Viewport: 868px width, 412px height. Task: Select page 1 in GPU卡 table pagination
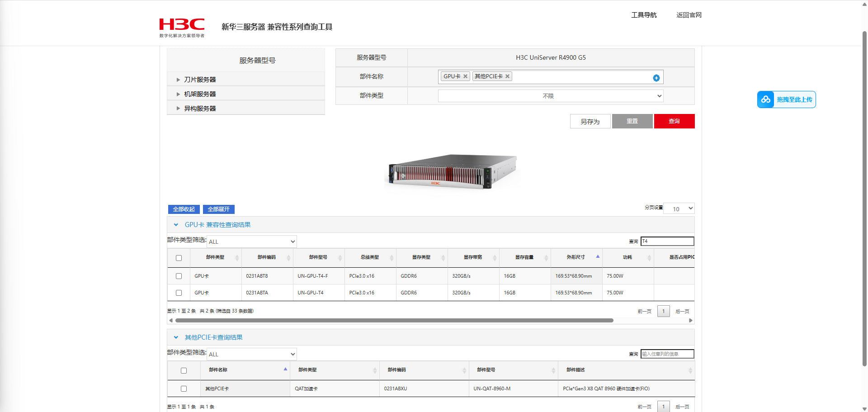664,311
